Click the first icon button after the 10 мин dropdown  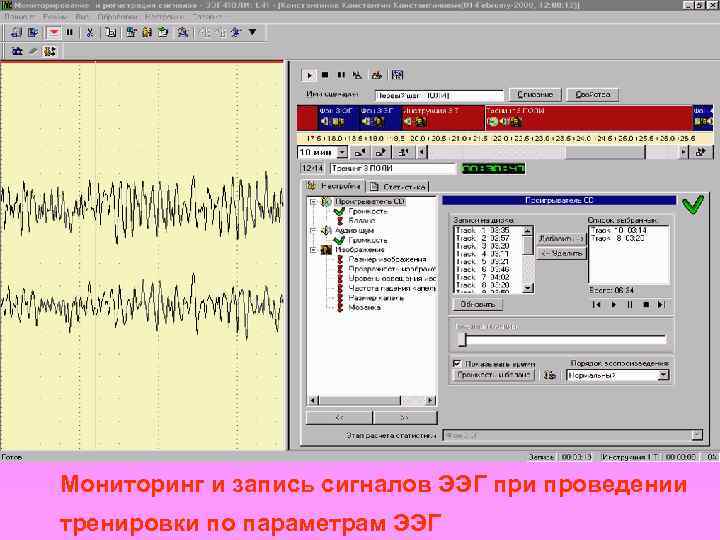(360, 152)
